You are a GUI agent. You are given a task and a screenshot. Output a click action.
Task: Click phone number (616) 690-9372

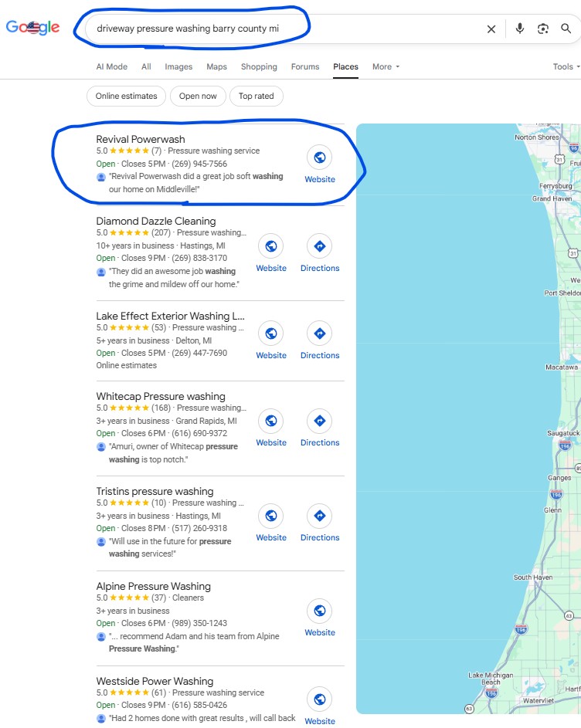point(199,433)
